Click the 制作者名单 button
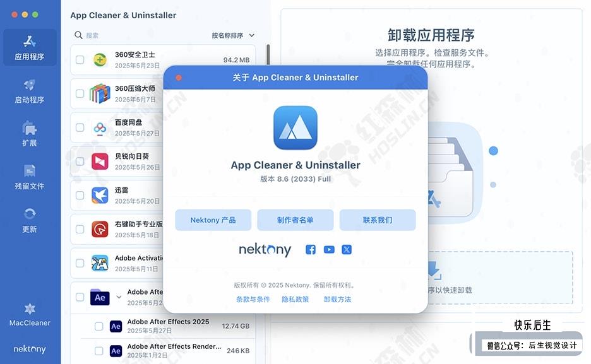 coord(295,220)
